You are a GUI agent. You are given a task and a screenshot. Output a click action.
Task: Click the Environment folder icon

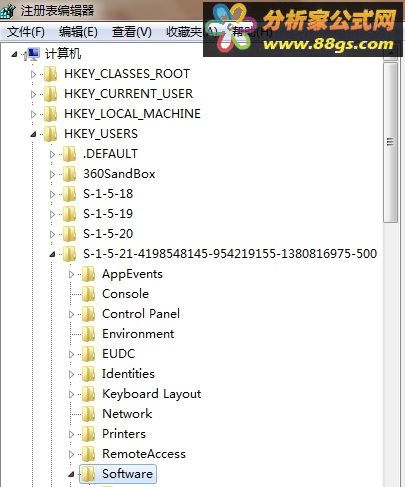coord(89,334)
